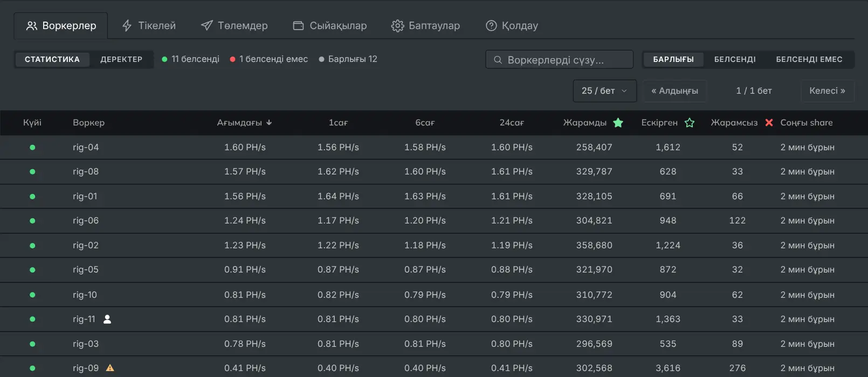Select worker name rig-02

click(x=86, y=246)
